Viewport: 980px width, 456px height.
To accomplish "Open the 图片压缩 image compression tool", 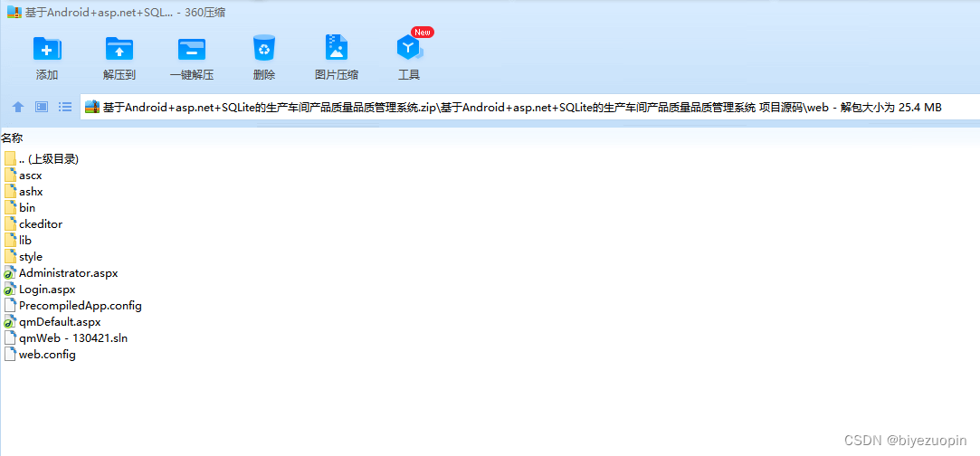I will pos(337,47).
